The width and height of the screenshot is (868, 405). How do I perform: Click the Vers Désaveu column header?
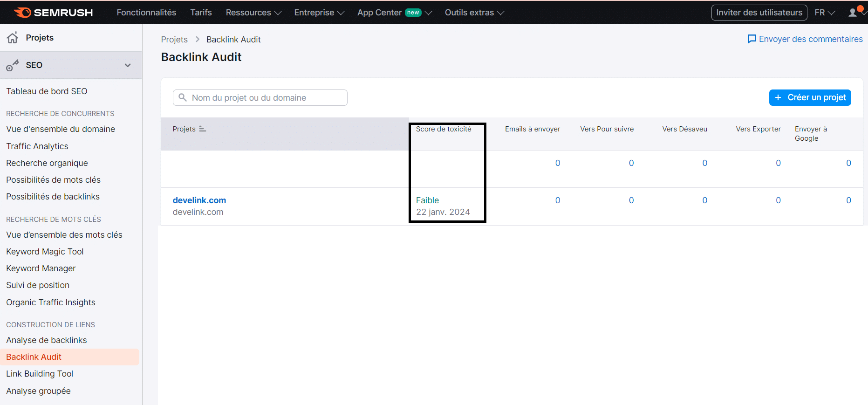684,129
